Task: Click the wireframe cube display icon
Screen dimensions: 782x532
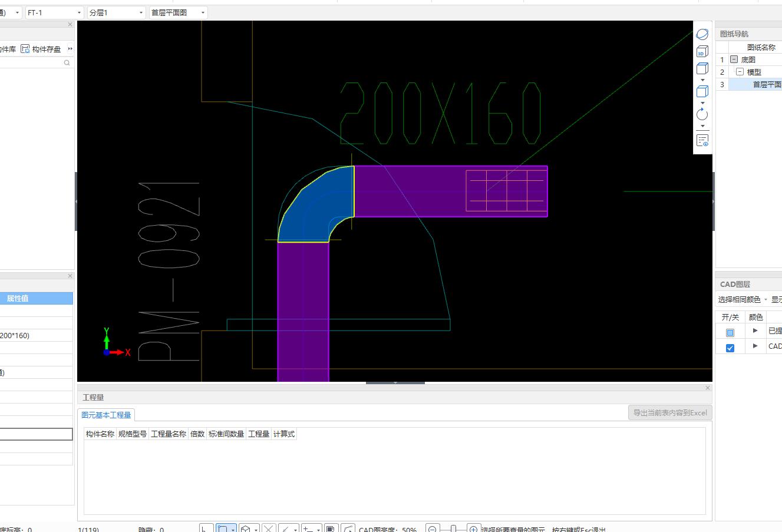Action: click(702, 91)
